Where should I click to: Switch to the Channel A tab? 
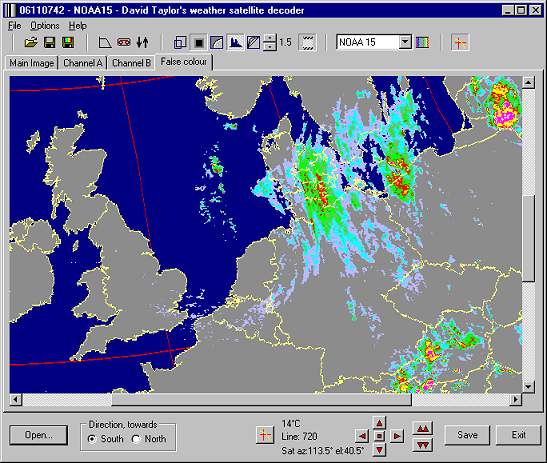click(x=83, y=63)
